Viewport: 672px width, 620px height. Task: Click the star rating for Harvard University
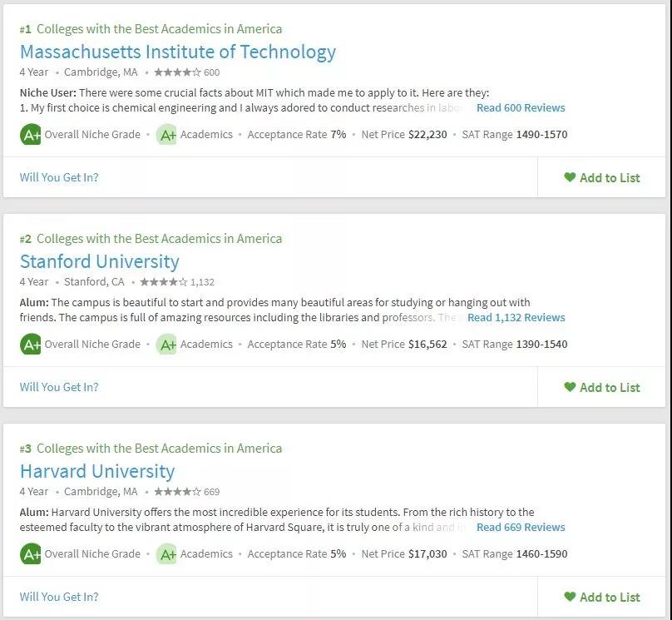click(x=177, y=491)
